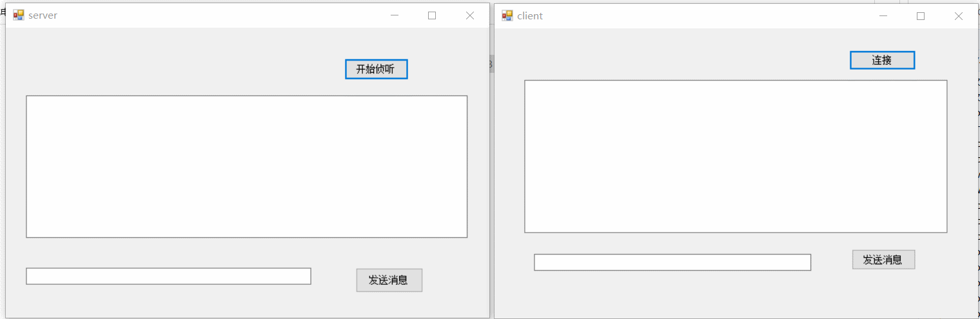
Task: Open the server window form icon menu
Action: pos(19,15)
